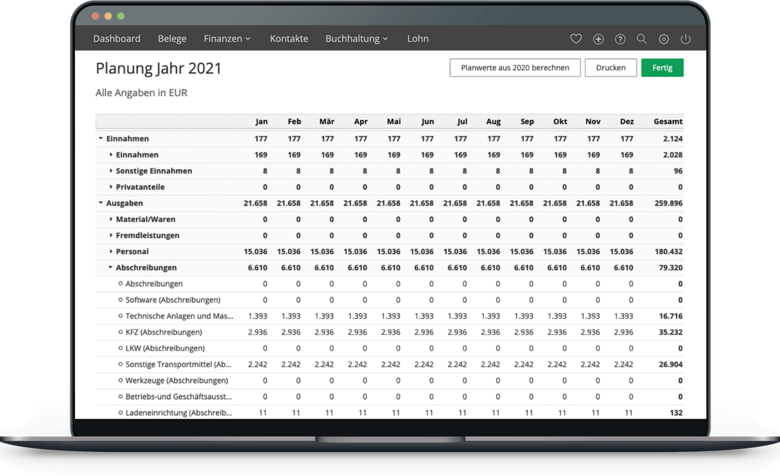The height and width of the screenshot is (476, 780).
Task: Open help via question mark icon
Action: pos(620,39)
